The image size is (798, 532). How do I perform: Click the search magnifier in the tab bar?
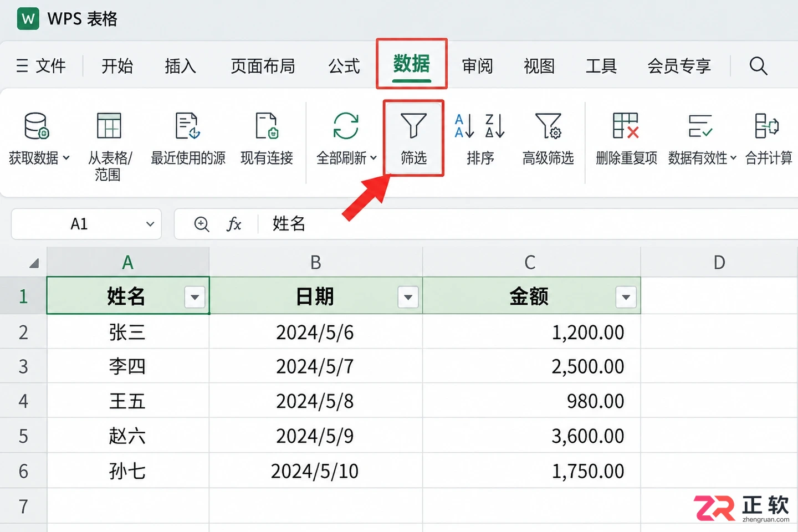pyautogui.click(x=758, y=66)
